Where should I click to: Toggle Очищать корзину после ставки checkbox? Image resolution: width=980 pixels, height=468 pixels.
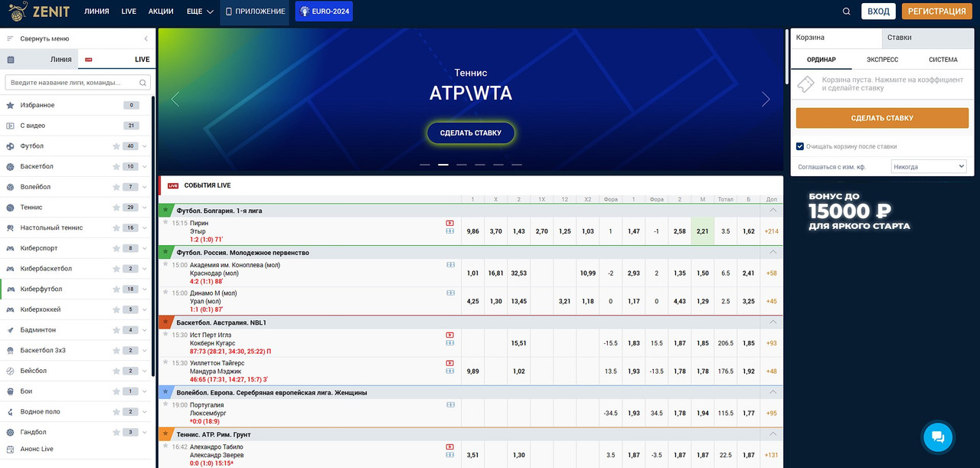pos(800,146)
